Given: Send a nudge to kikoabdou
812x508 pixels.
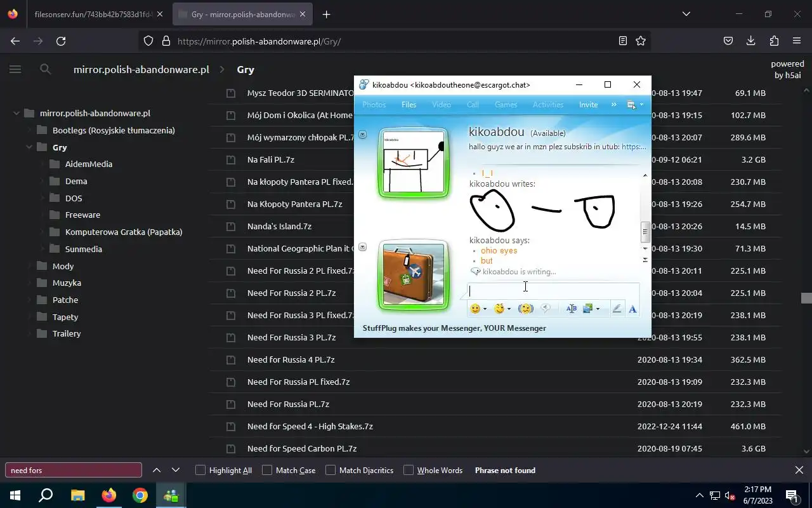Looking at the screenshot, I should [x=525, y=309].
